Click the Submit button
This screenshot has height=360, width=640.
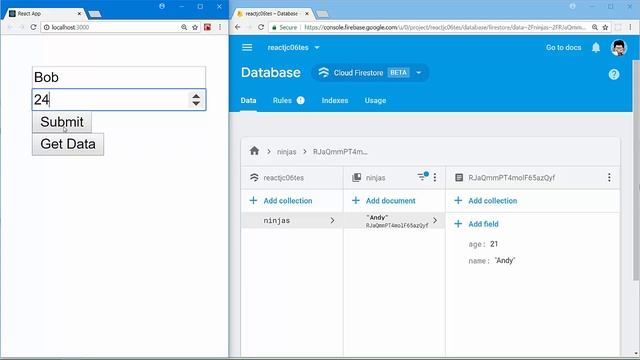pyautogui.click(x=62, y=122)
